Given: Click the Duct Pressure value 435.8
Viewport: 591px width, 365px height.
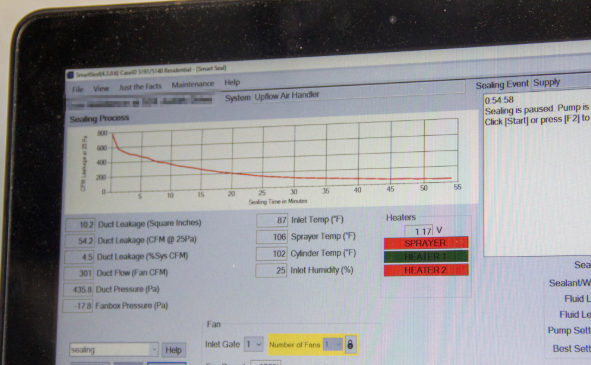Looking at the screenshot, I should point(78,290).
